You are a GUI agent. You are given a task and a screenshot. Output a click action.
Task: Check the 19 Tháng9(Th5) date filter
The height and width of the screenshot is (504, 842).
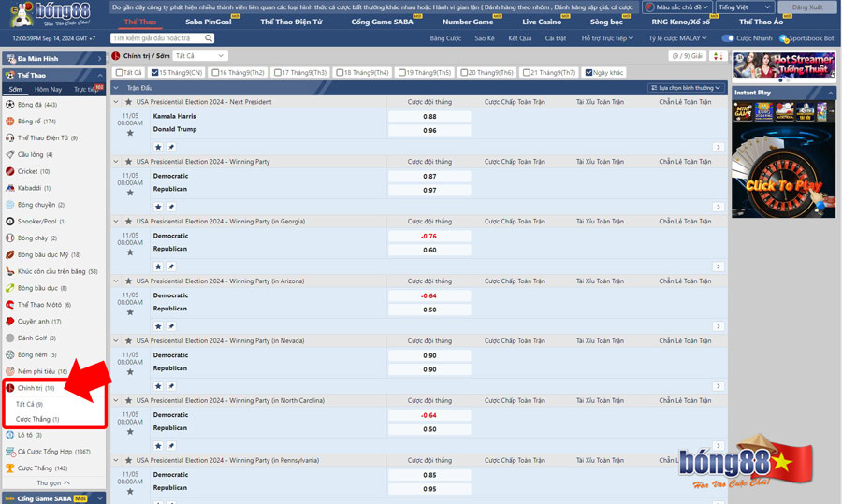point(401,72)
